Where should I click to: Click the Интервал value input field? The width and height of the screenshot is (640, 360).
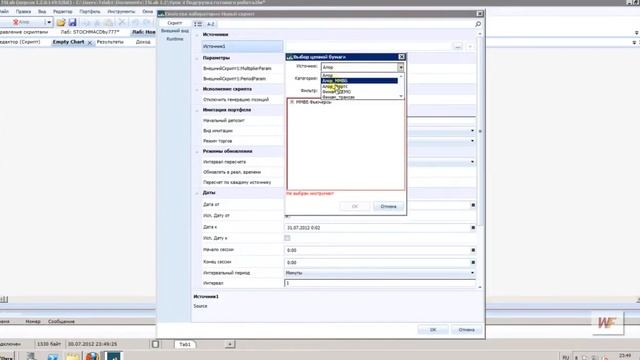[380, 283]
